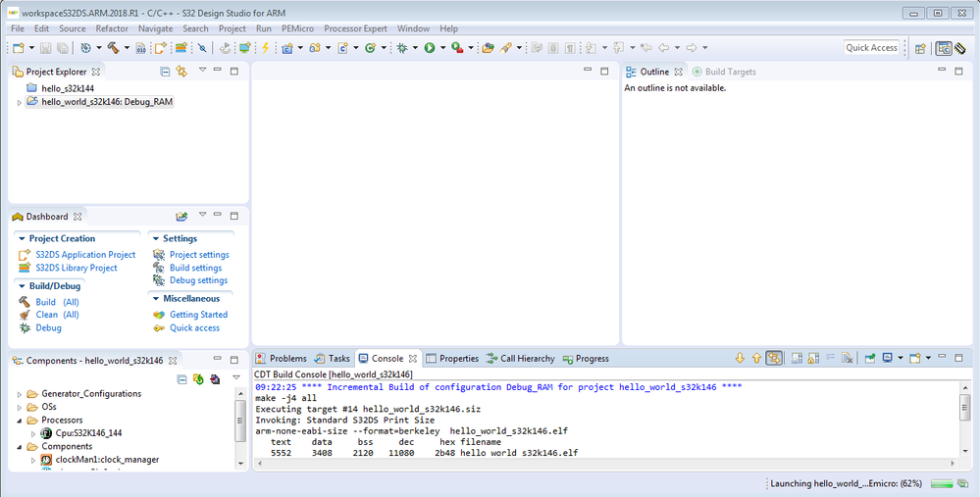Click the green Run play icon
The image size is (980, 497).
pyautogui.click(x=430, y=47)
